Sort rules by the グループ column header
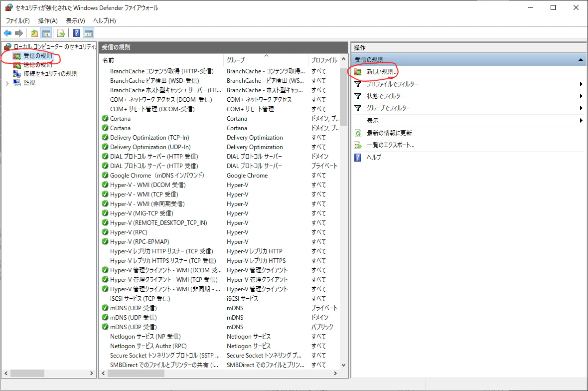The image size is (588, 391). click(266, 60)
